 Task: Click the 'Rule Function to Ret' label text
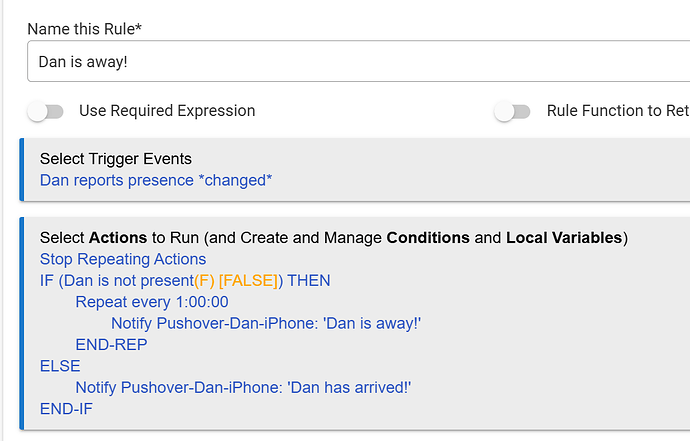617,111
